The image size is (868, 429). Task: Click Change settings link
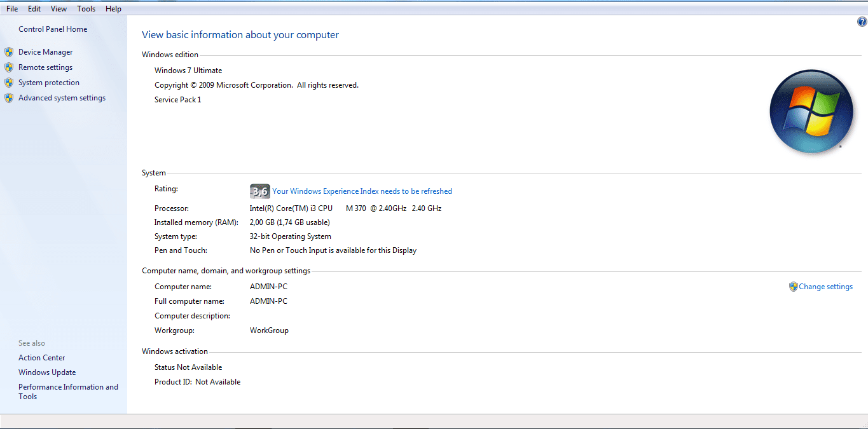(825, 287)
